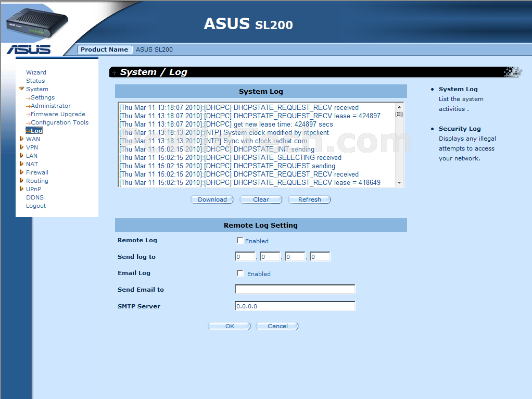Click the third octet of Send log to

tap(295, 256)
